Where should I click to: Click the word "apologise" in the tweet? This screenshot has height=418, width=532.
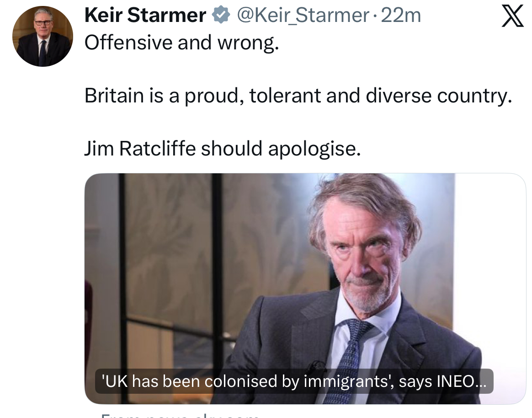click(314, 149)
